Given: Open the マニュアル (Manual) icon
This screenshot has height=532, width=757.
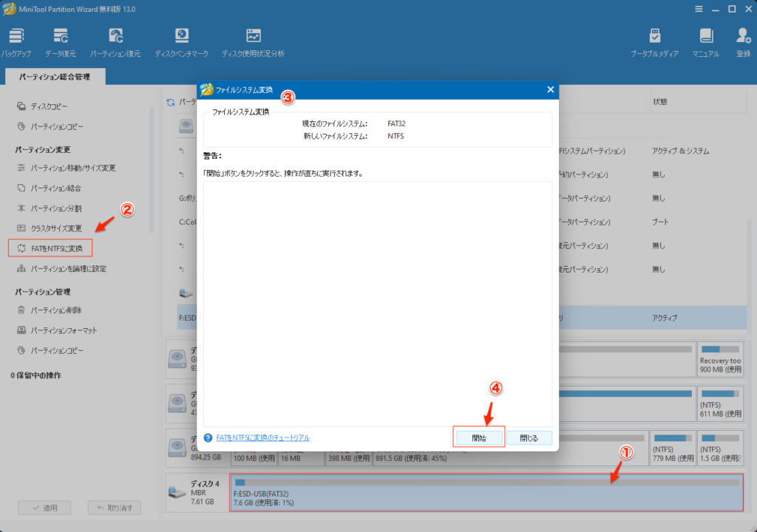Looking at the screenshot, I should click(x=706, y=43).
